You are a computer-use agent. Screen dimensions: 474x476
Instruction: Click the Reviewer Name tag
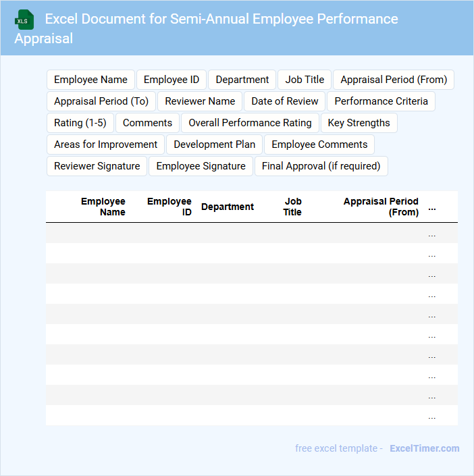click(x=200, y=101)
